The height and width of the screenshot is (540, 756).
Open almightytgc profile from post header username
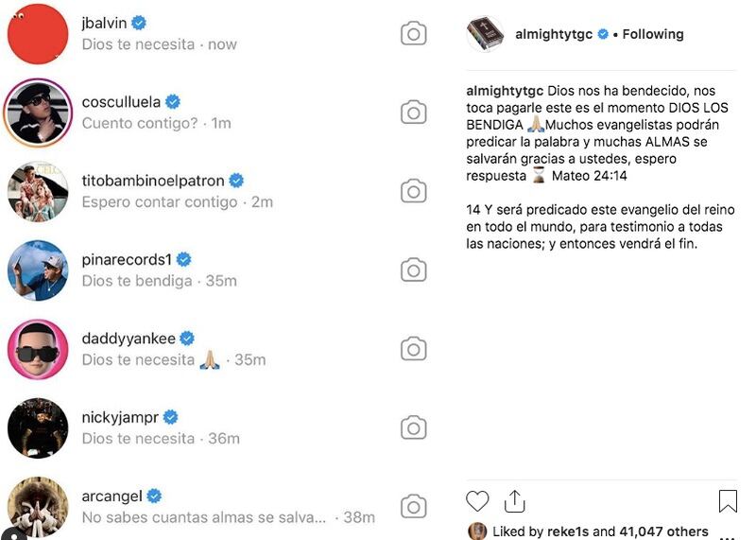pyautogui.click(x=554, y=34)
